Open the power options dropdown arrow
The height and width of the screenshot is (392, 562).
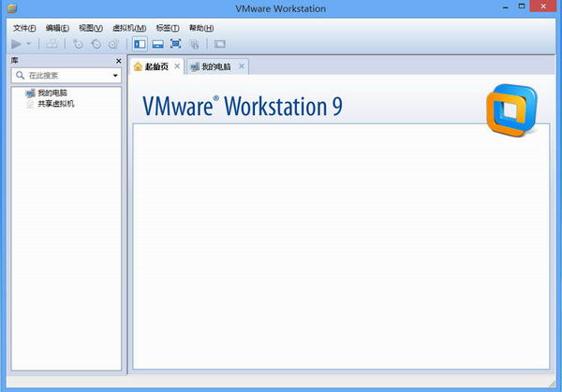[29, 44]
